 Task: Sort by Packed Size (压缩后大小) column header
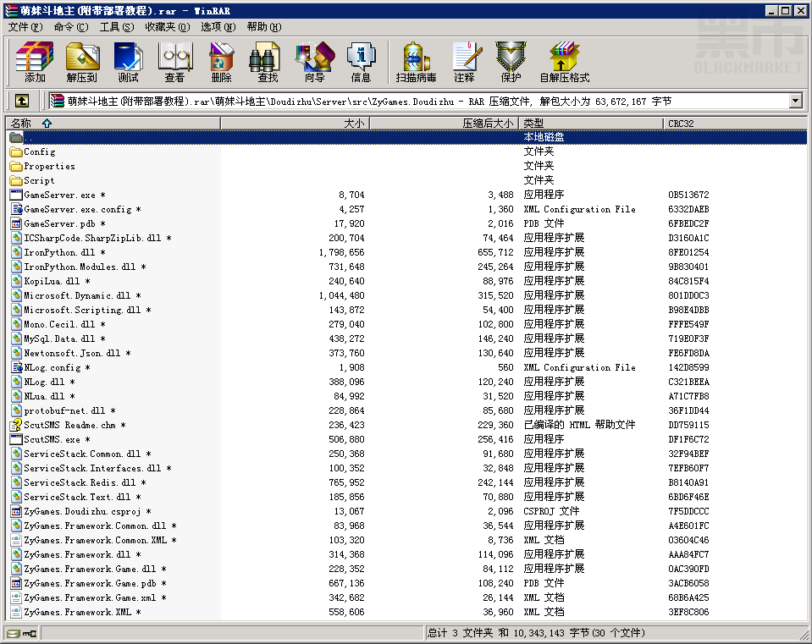coord(445,124)
